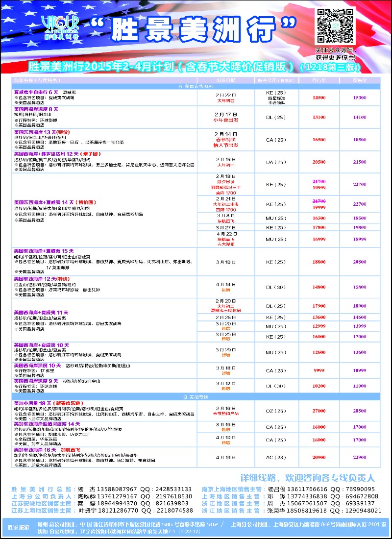Click the price "14500"
This screenshot has height=539, width=392.
point(319,98)
